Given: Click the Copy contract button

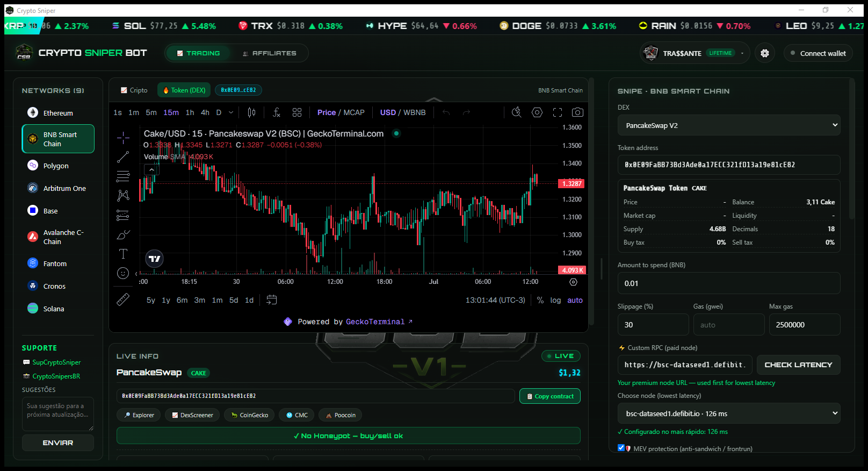Looking at the screenshot, I should click(549, 396).
